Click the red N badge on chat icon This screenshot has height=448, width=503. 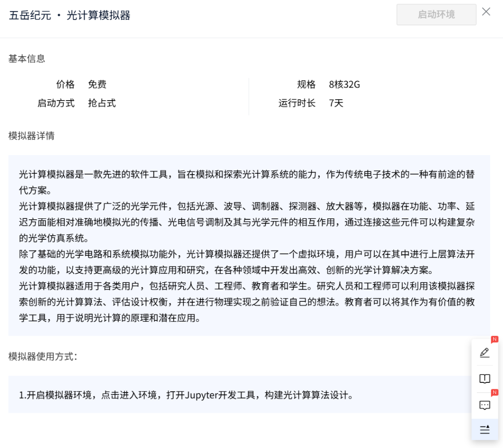pyautogui.click(x=494, y=392)
